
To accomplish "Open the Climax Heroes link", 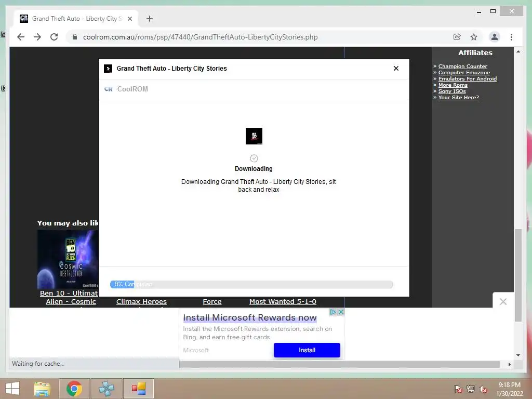I will pyautogui.click(x=141, y=302).
